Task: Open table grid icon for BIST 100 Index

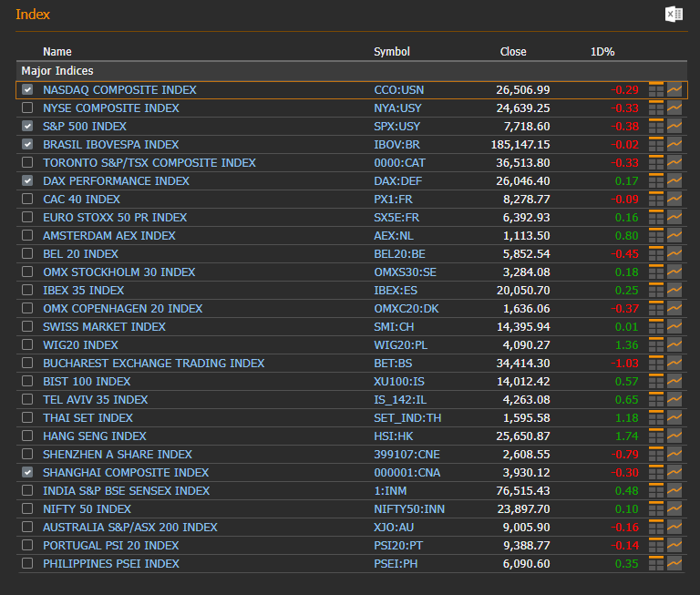Action: click(x=656, y=381)
